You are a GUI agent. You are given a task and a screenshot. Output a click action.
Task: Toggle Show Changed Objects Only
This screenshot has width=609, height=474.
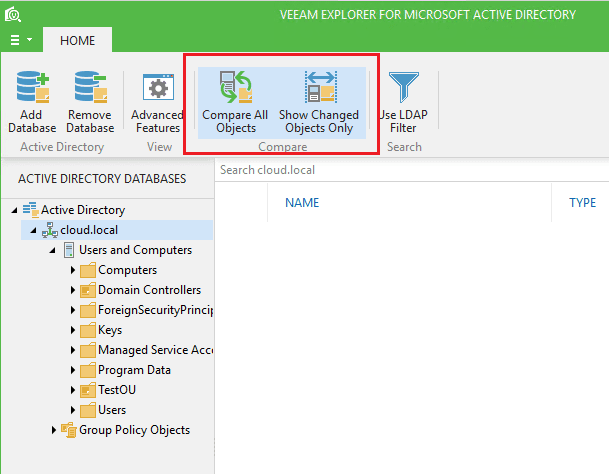318,89
